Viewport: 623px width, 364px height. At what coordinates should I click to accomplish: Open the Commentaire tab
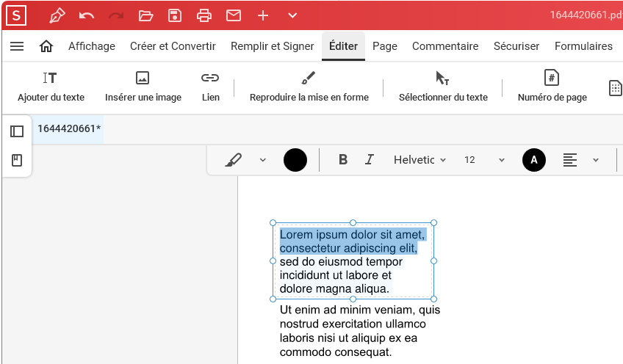pyautogui.click(x=445, y=46)
